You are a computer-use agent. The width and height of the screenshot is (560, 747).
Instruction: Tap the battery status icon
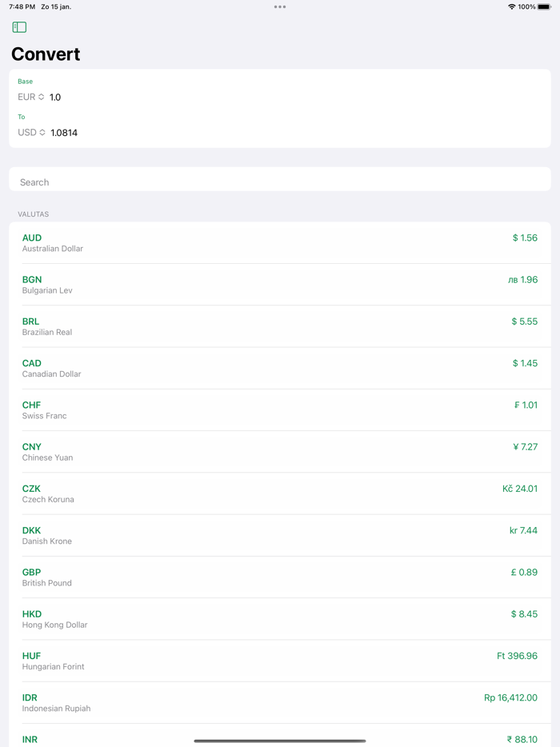tap(544, 7)
